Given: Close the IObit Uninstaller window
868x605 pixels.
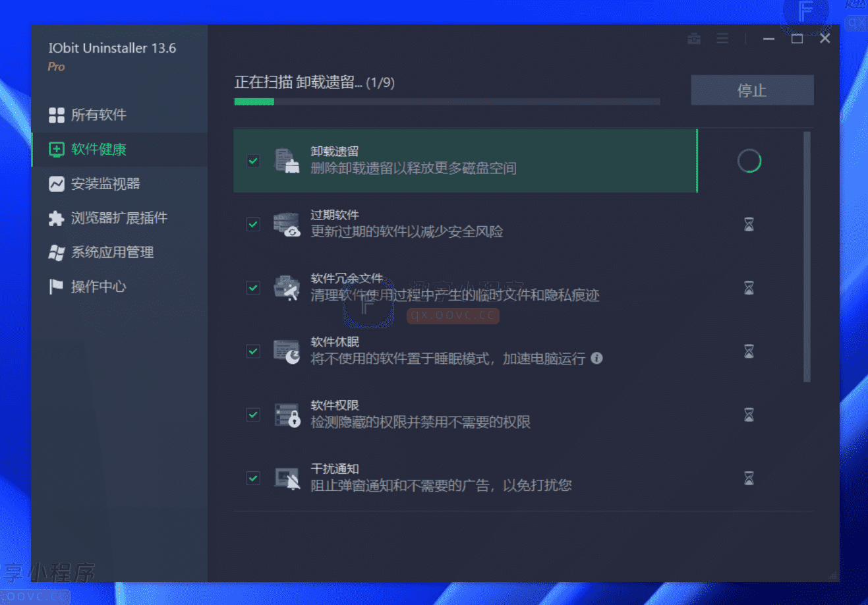Looking at the screenshot, I should [x=825, y=39].
